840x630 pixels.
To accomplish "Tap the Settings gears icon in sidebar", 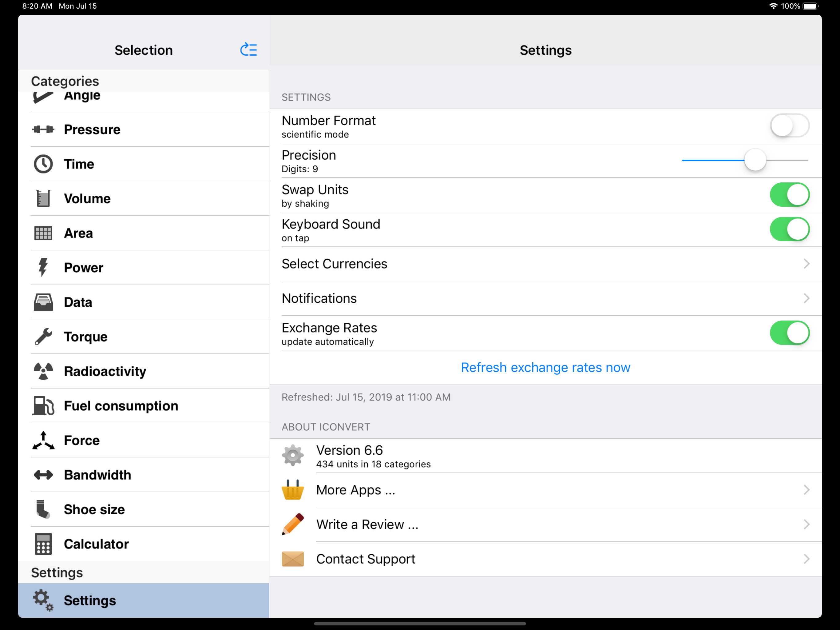I will pyautogui.click(x=43, y=600).
